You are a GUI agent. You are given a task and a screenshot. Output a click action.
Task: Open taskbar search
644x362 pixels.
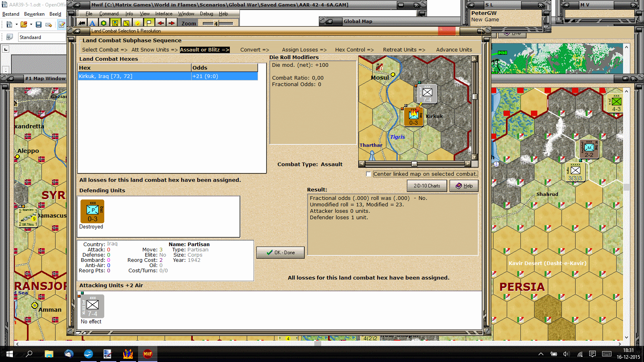[x=29, y=354]
